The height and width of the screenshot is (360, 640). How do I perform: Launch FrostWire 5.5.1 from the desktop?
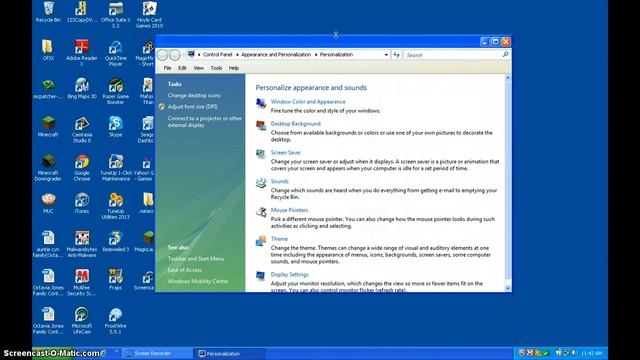116,321
